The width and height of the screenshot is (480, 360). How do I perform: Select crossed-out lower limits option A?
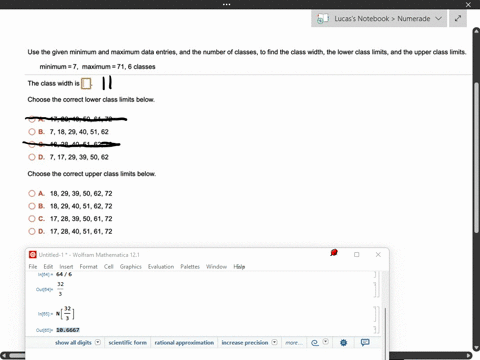pos(32,119)
